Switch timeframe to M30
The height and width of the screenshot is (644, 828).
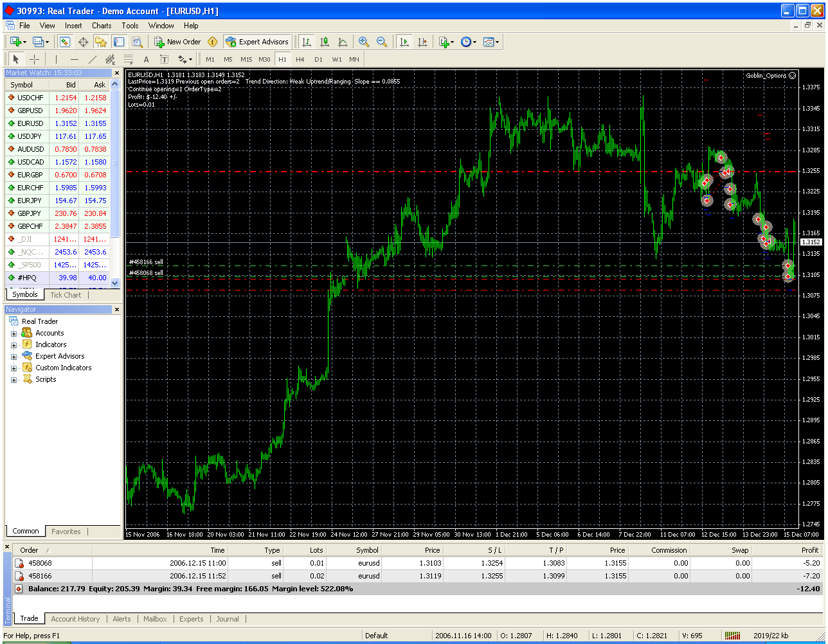[x=264, y=59]
